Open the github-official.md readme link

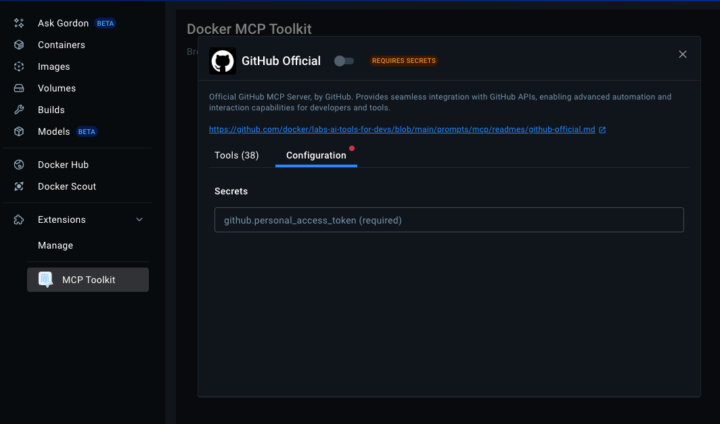tap(402, 130)
